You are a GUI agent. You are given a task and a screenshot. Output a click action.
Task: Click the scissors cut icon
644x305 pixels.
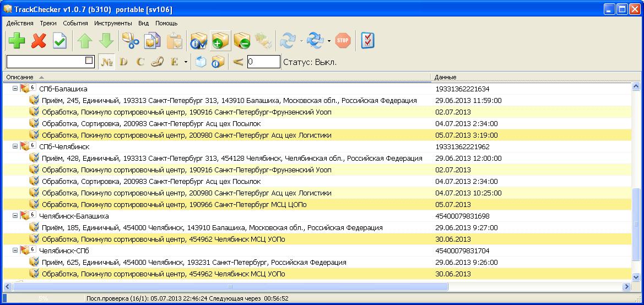(130, 41)
